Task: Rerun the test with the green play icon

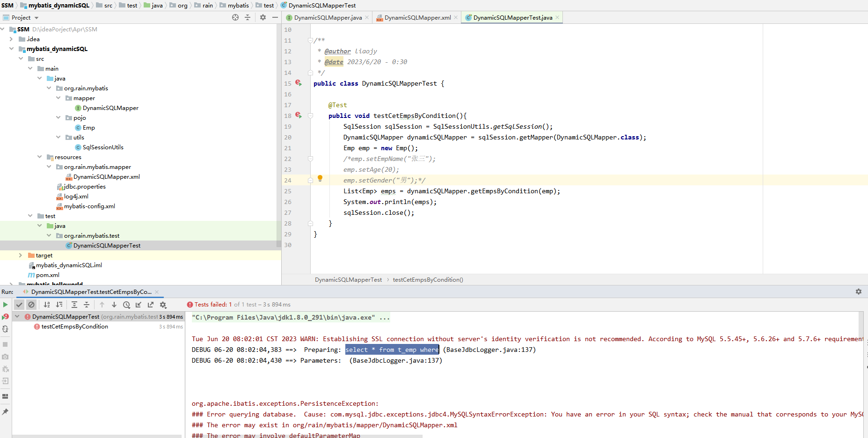Action: pyautogui.click(x=5, y=305)
